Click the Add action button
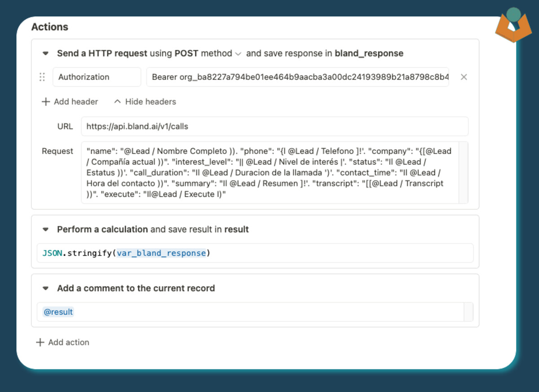 (68, 343)
